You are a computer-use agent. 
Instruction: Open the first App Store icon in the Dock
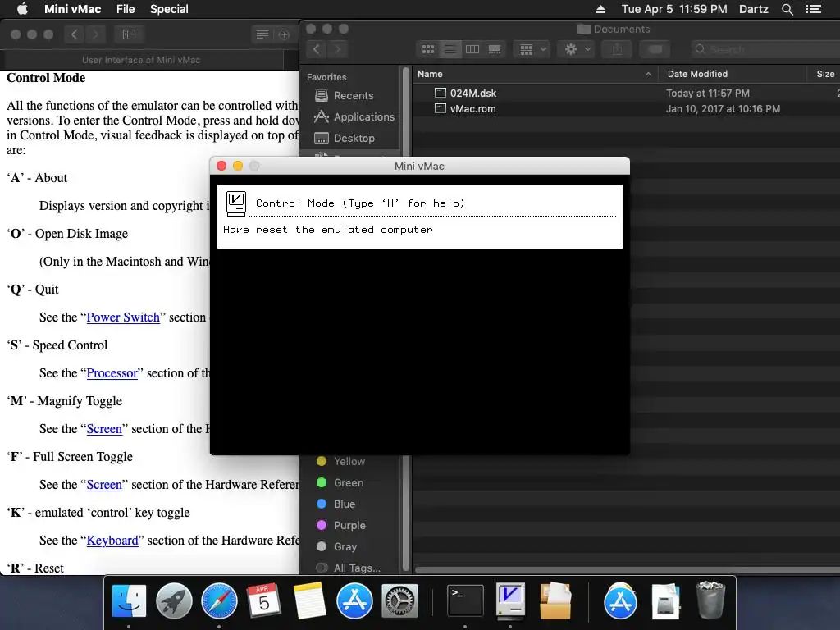click(354, 601)
